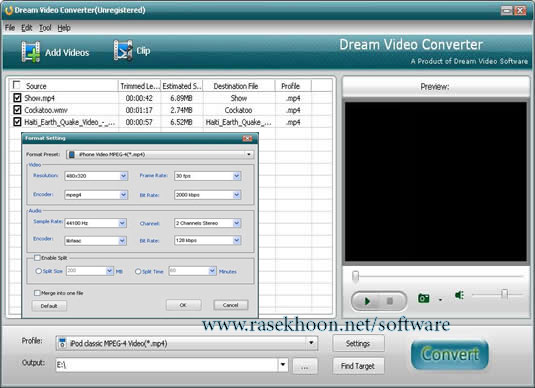Uncheck the Show.mp4 checkbox
This screenshot has height=388, width=535.
pyautogui.click(x=17, y=98)
